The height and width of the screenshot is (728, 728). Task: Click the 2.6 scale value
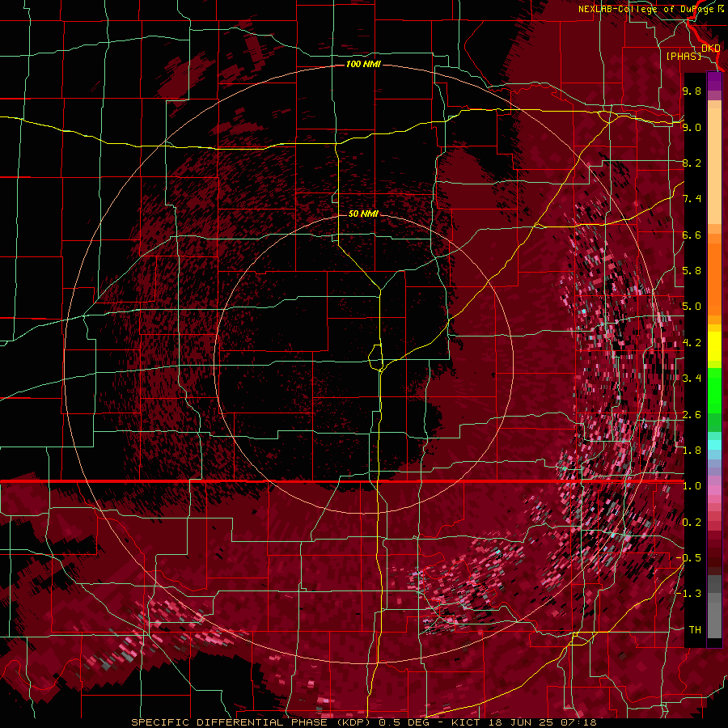(692, 415)
